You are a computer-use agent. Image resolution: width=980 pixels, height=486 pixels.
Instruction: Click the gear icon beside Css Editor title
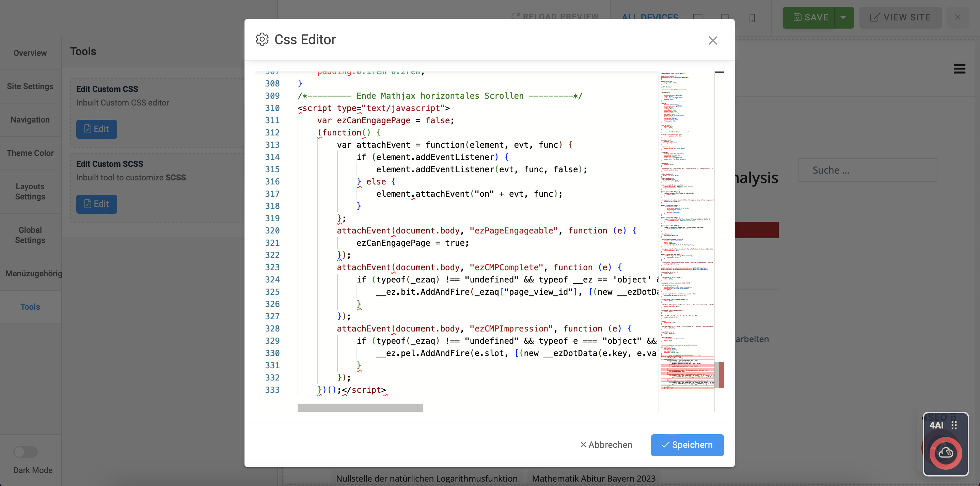(262, 39)
